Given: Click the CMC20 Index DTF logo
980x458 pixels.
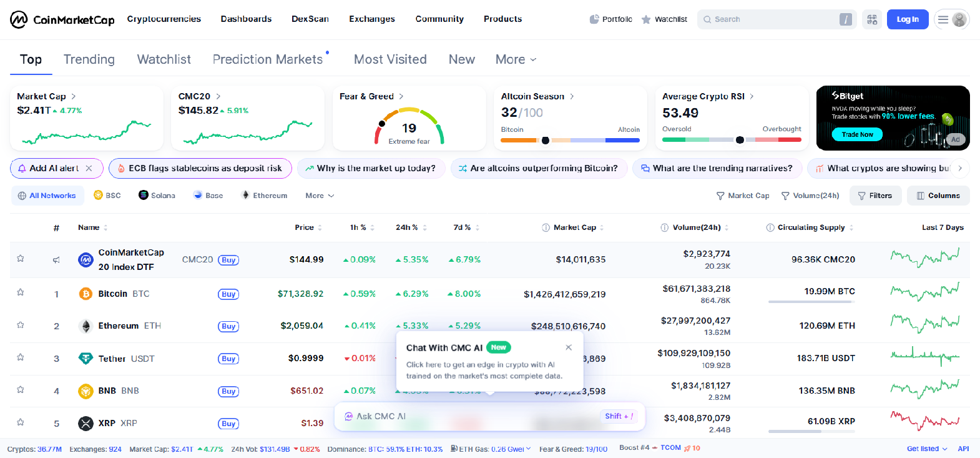Looking at the screenshot, I should click(86, 259).
